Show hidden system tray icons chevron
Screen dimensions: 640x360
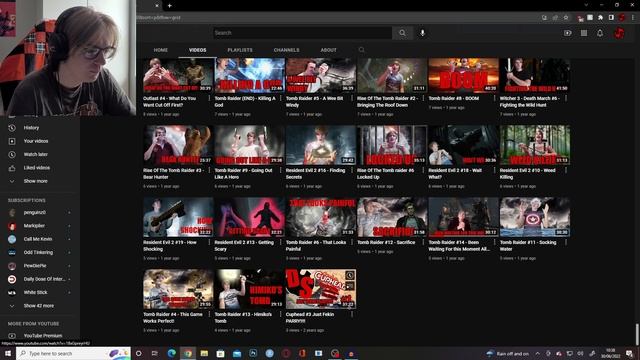[538, 353]
